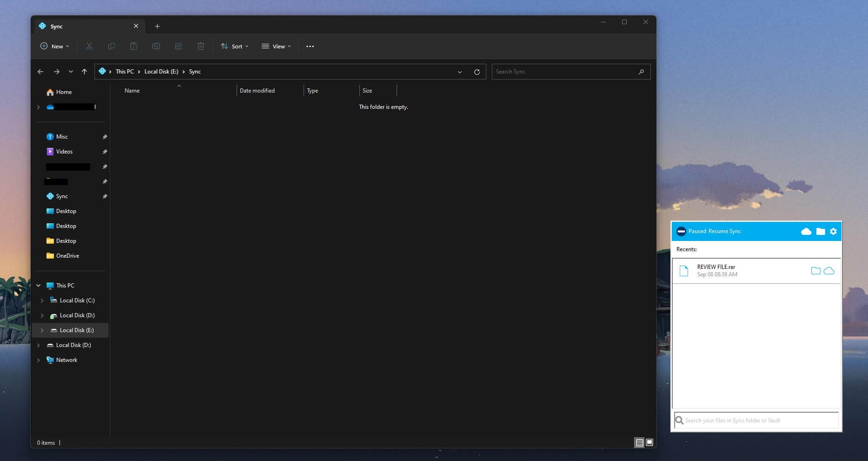
Task: Add a new Explorer tab
Action: [x=157, y=26]
